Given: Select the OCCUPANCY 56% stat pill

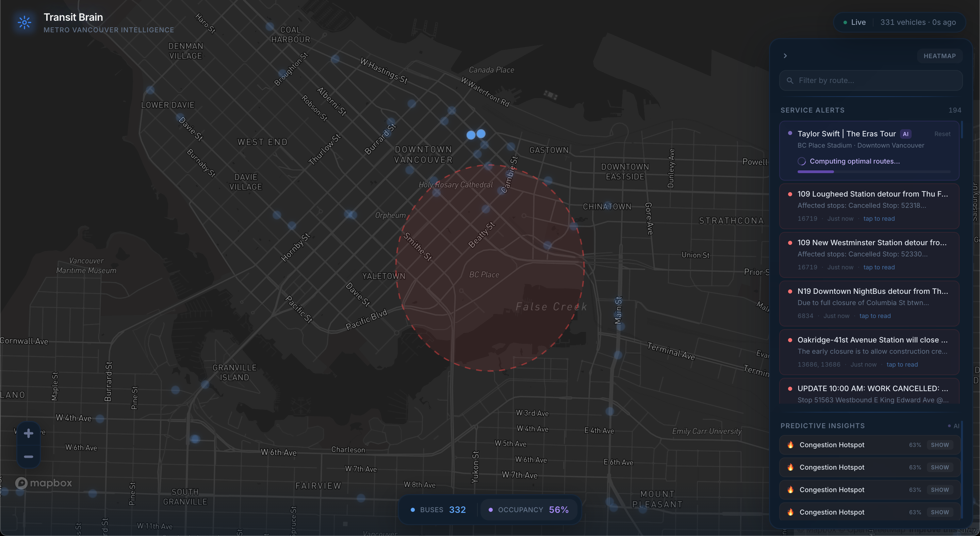Looking at the screenshot, I should [x=529, y=509].
